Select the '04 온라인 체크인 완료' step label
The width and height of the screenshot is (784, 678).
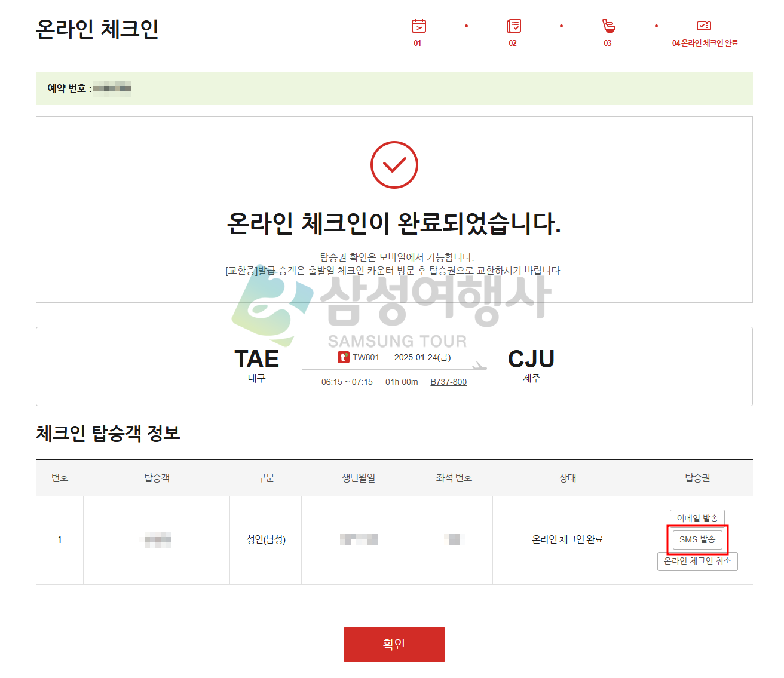click(x=705, y=43)
